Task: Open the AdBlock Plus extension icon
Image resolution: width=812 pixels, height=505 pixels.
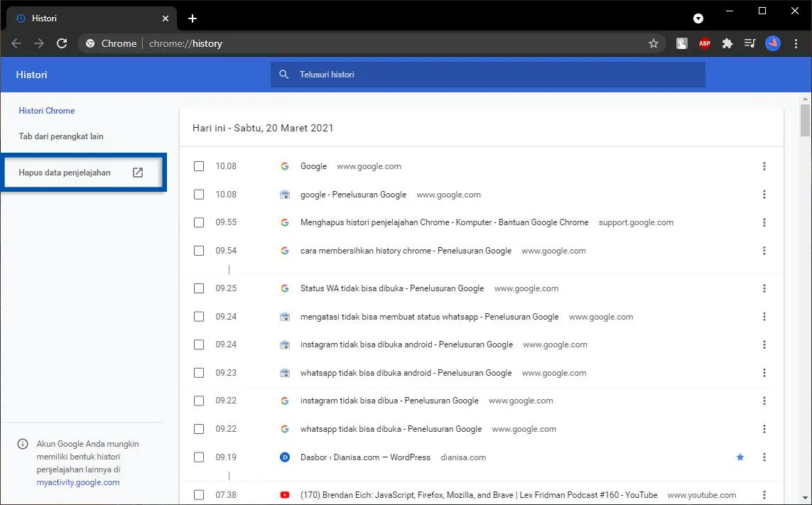Action: (704, 43)
